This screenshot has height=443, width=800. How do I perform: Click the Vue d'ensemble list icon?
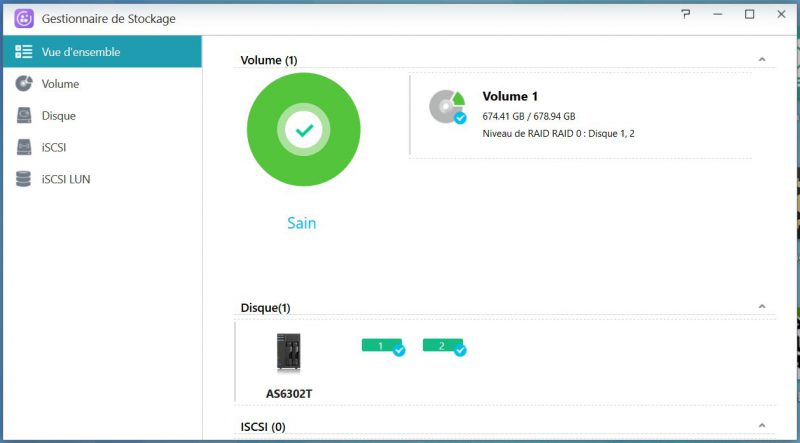23,52
